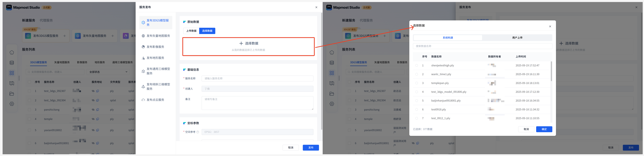Open the 全部状态 status dropdown
This screenshot has width=644, height=156.
click(108, 72)
